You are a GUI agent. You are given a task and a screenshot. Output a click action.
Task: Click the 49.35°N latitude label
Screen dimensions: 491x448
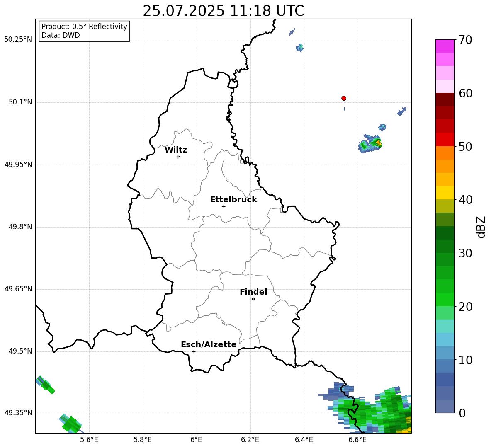18,413
